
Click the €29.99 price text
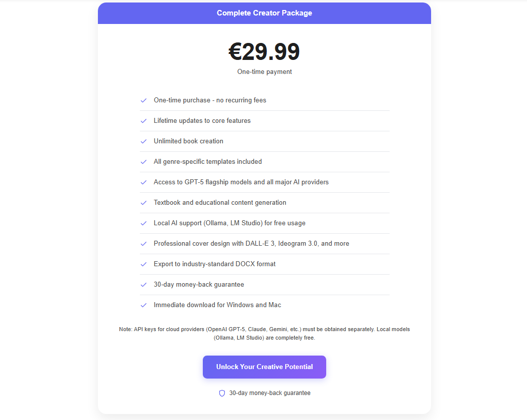point(264,51)
